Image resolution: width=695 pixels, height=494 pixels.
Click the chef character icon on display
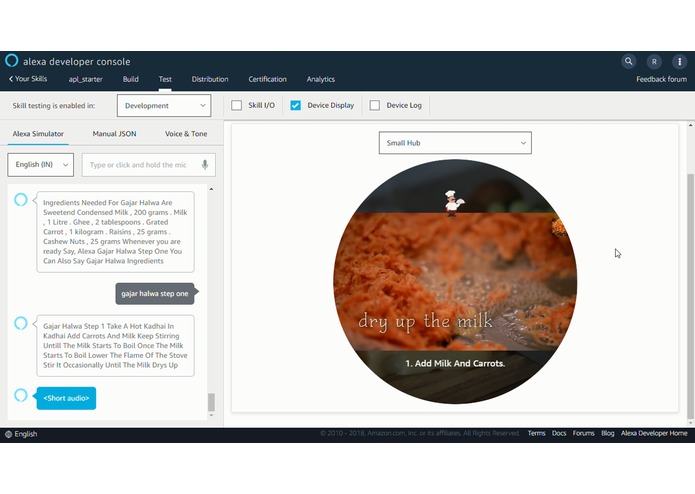click(x=454, y=203)
